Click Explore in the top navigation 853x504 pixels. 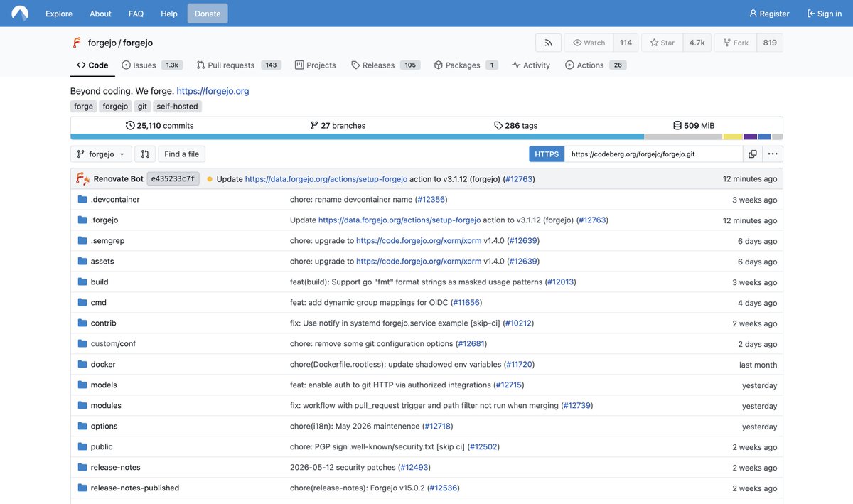(x=59, y=14)
